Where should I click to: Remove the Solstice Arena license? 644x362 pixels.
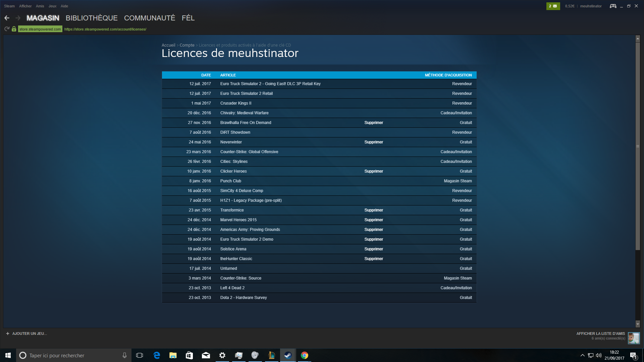click(x=374, y=249)
